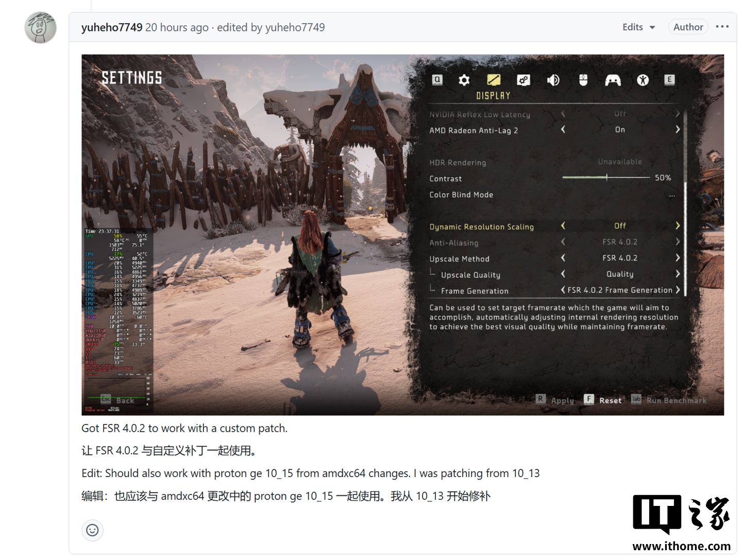Click left arrow on Upscale Quality row
The image size is (742, 560).
coord(563,274)
